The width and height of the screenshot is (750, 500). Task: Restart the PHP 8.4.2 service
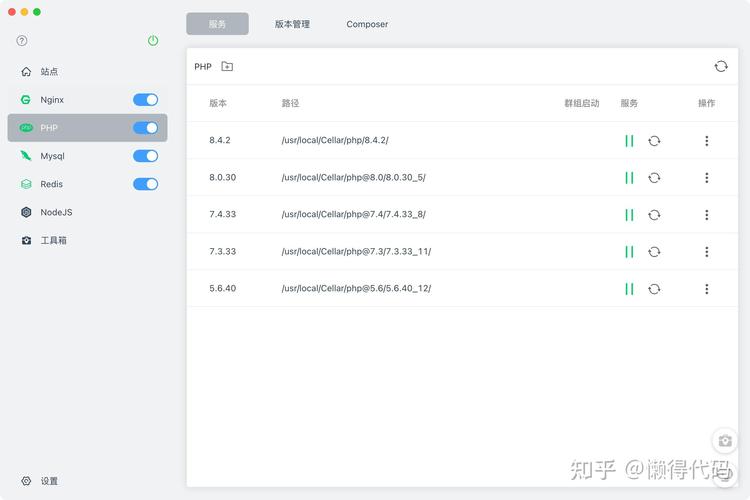click(654, 141)
